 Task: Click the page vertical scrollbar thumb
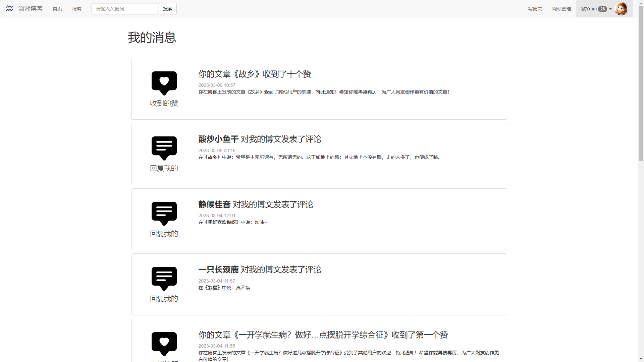(641, 84)
